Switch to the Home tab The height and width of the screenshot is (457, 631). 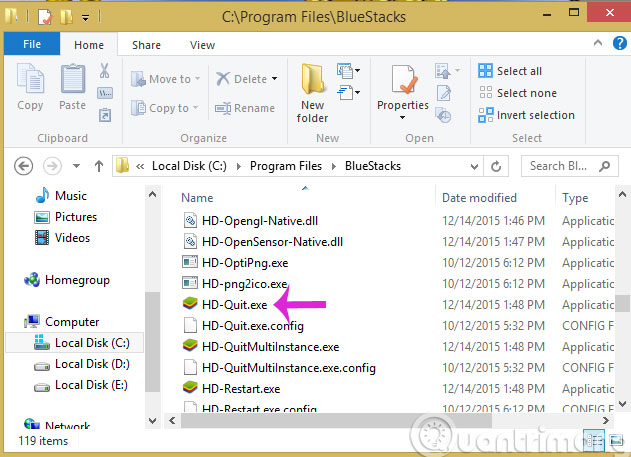click(89, 45)
